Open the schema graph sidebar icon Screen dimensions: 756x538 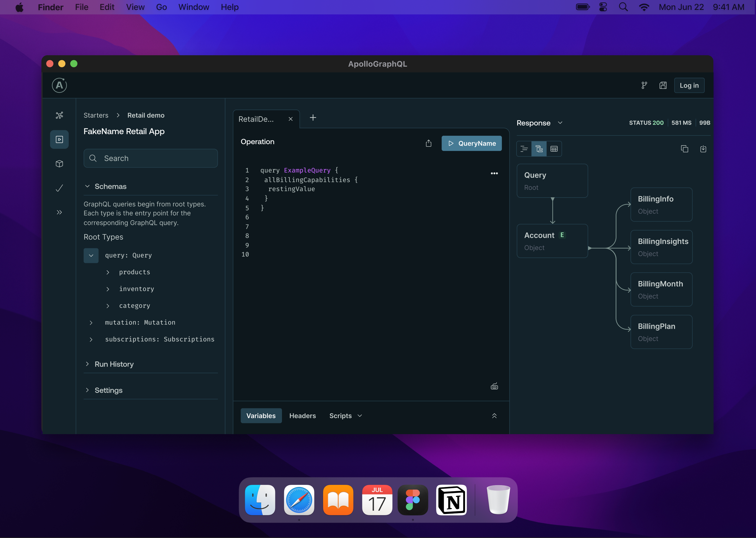click(59, 115)
